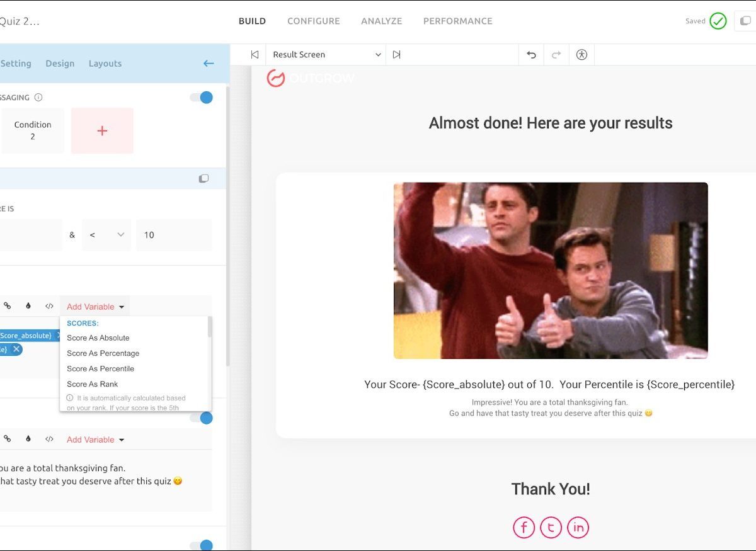Click the Facebook share icon
Screen dimensions: 756x551
[x=524, y=527]
